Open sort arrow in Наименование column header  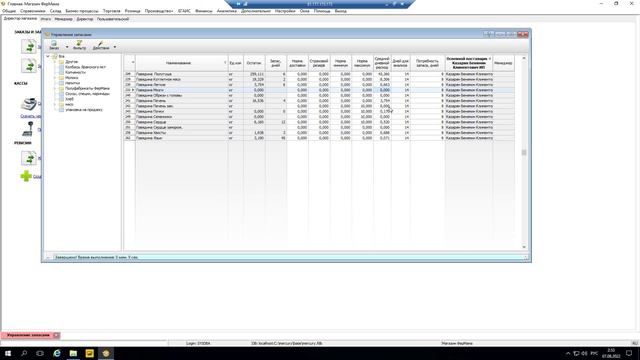[x=225, y=63]
